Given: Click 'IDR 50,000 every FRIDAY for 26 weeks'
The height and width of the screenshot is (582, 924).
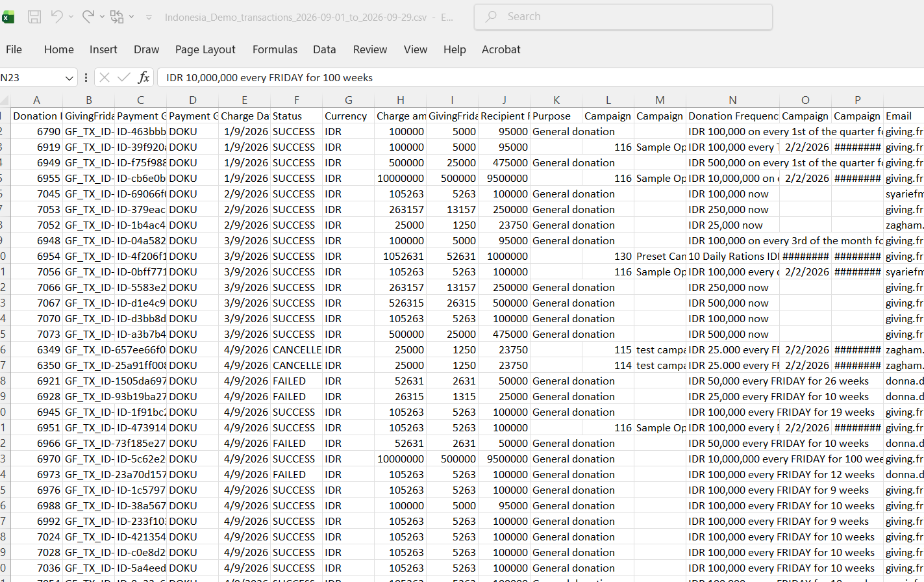Looking at the screenshot, I should coord(779,381).
